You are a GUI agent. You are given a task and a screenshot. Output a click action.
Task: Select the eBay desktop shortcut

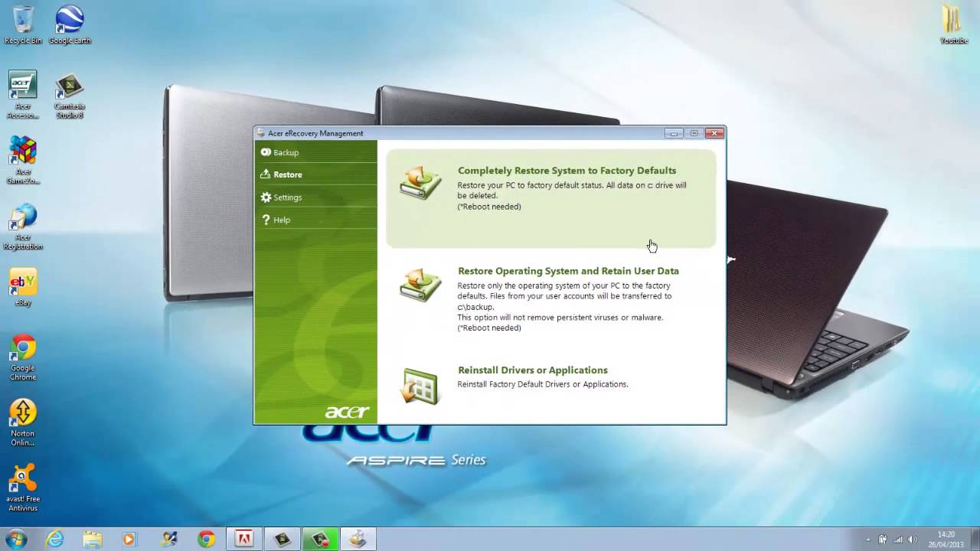pos(23,288)
